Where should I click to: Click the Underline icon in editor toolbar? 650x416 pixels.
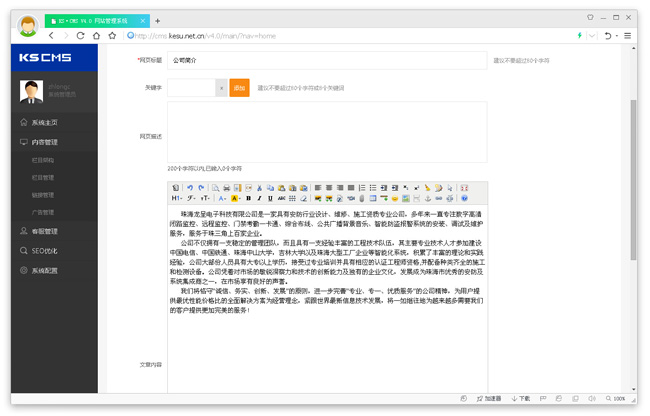(x=271, y=199)
